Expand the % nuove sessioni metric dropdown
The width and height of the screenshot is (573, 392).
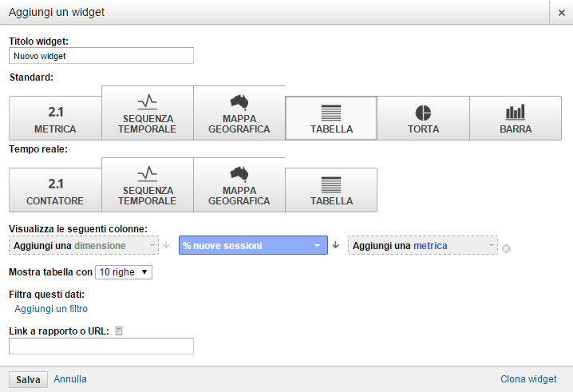(x=253, y=246)
